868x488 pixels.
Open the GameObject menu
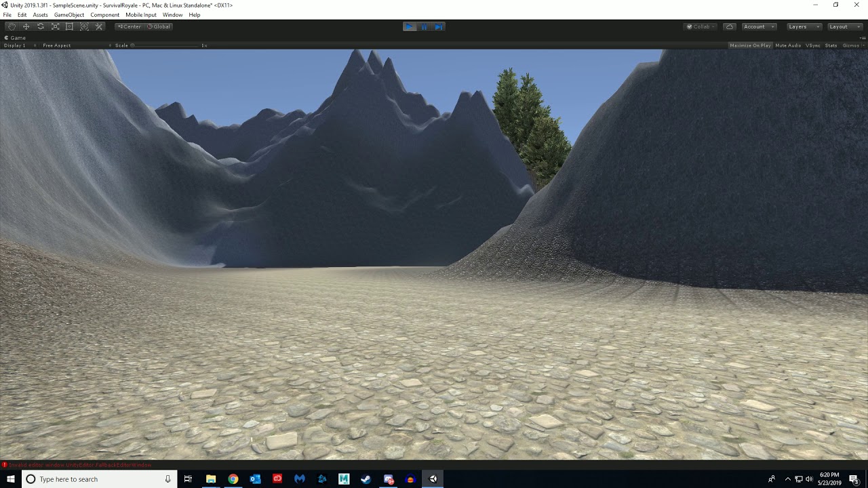[69, 15]
